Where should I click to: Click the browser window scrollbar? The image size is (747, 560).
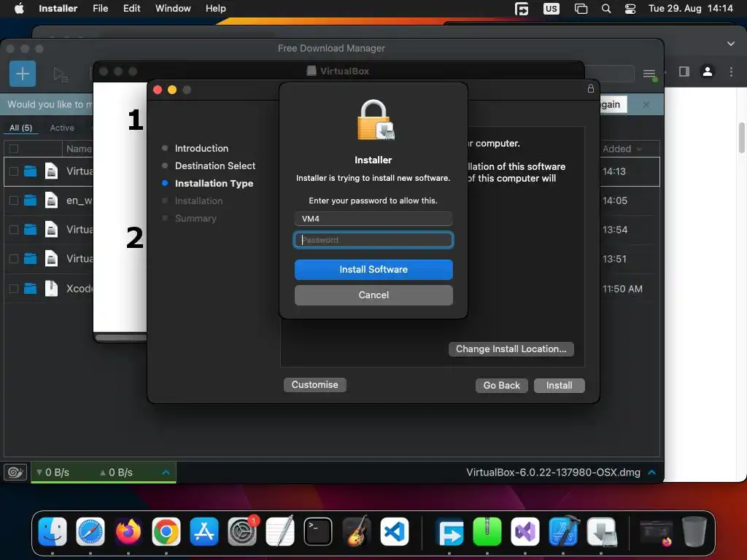point(742,138)
